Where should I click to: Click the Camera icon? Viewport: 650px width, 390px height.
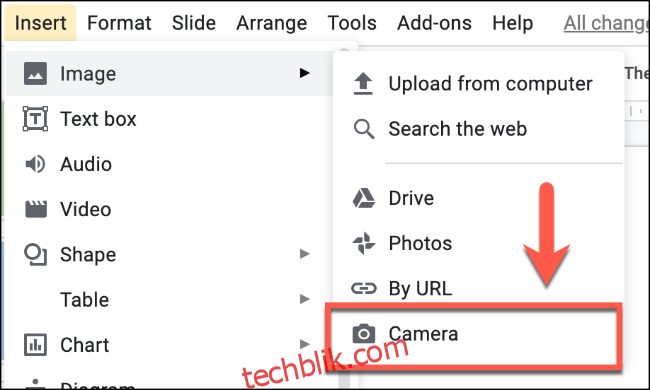click(x=364, y=334)
